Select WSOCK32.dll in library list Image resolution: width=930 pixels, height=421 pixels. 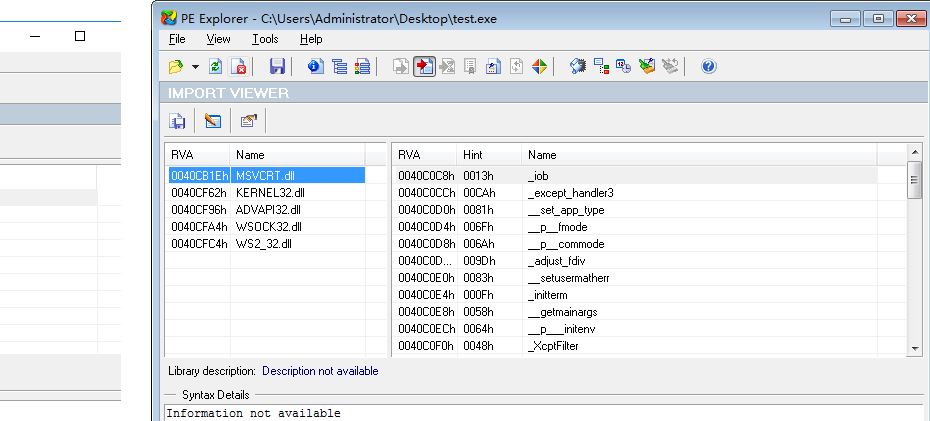click(x=269, y=227)
